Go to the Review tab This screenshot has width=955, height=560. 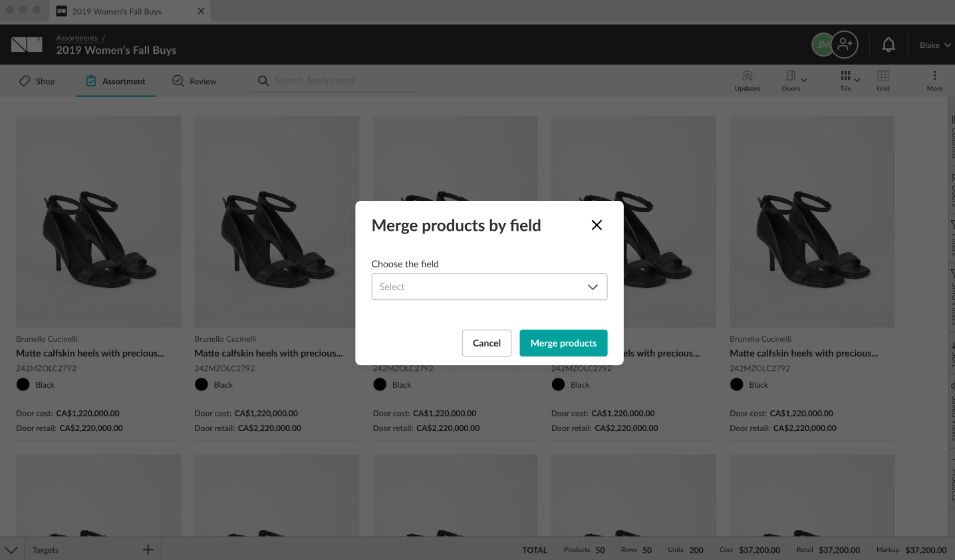[194, 81]
